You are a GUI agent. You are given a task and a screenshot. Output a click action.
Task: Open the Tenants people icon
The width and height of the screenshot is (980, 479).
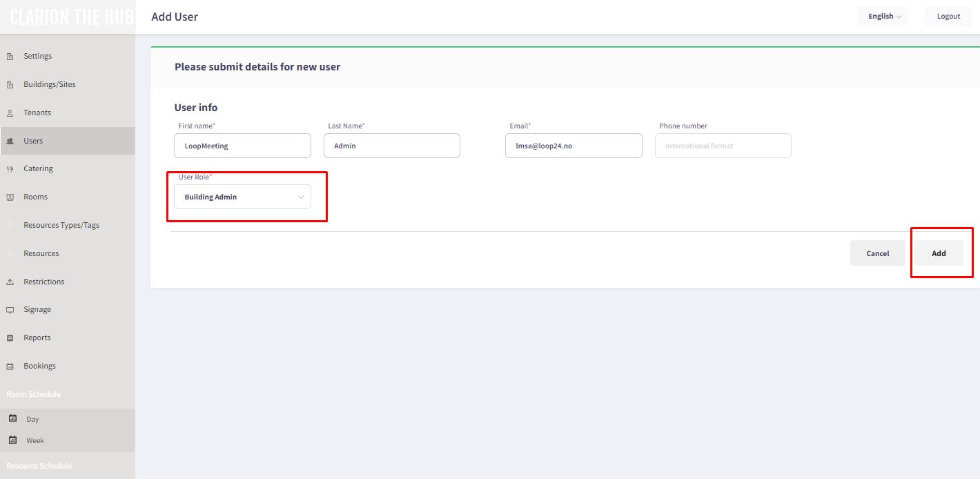click(10, 112)
